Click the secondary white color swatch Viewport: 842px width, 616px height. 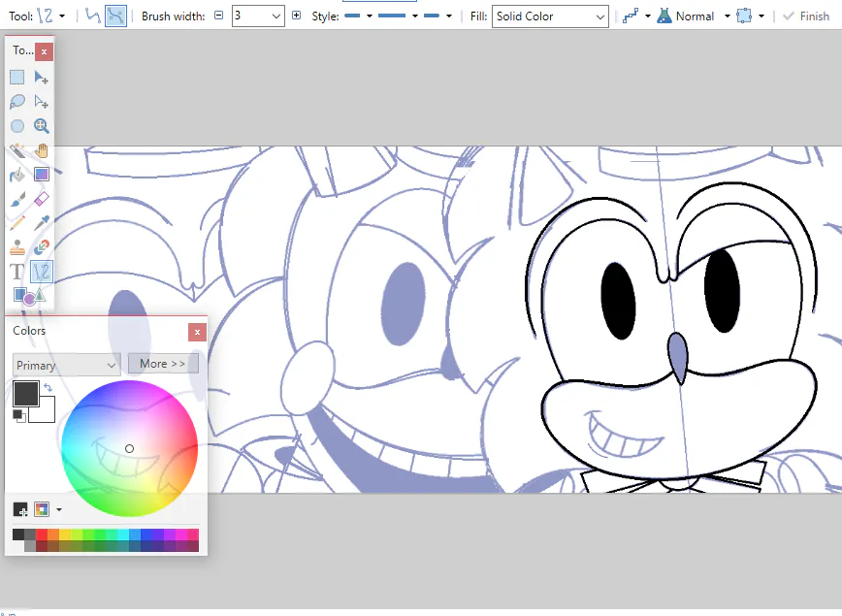[44, 411]
